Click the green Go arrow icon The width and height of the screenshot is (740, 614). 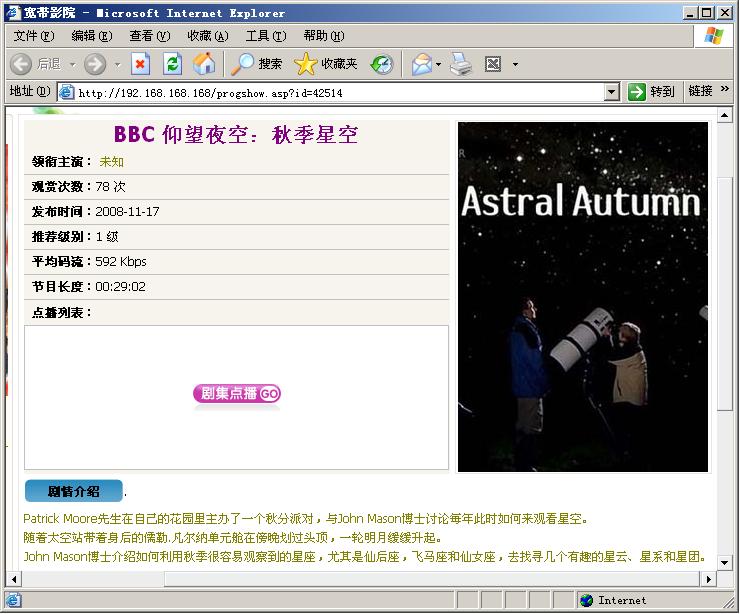(636, 92)
